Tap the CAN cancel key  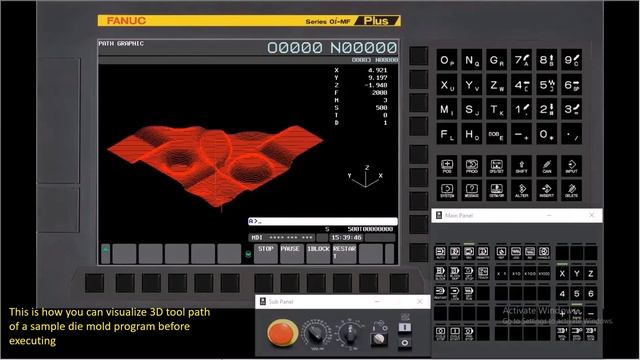[547, 166]
